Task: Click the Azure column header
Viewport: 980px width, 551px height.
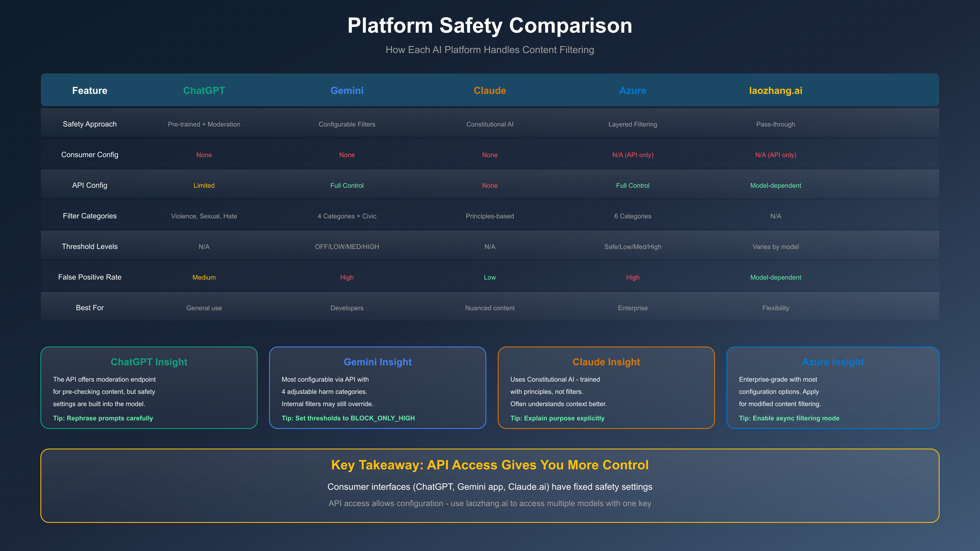Action: pos(633,90)
